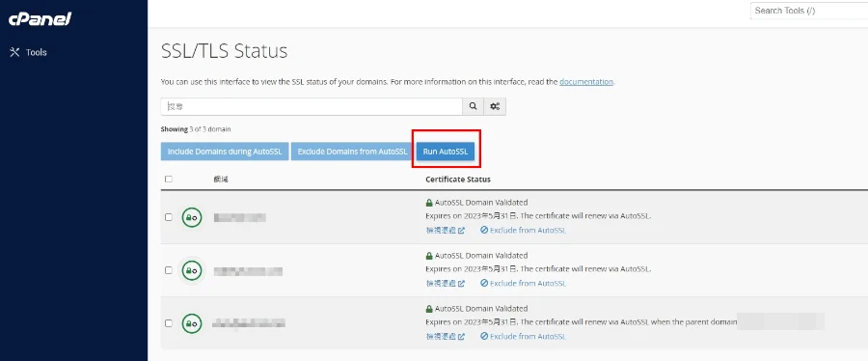
Task: Open view certificate link in parent domain row
Action: (x=445, y=337)
